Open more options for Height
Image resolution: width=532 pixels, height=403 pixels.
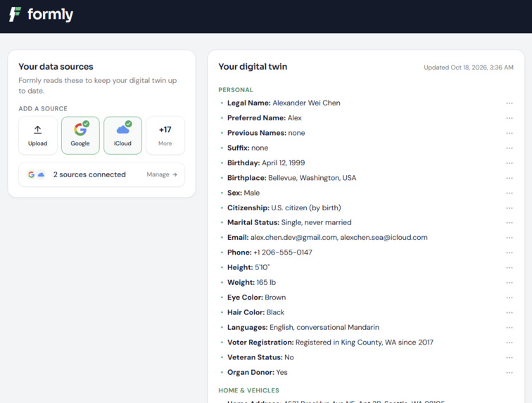pyautogui.click(x=509, y=268)
